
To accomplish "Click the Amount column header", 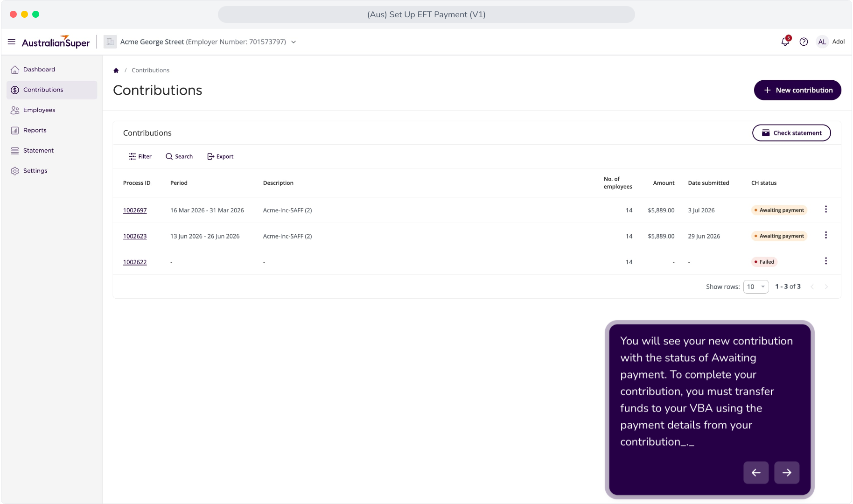I will pos(664,183).
